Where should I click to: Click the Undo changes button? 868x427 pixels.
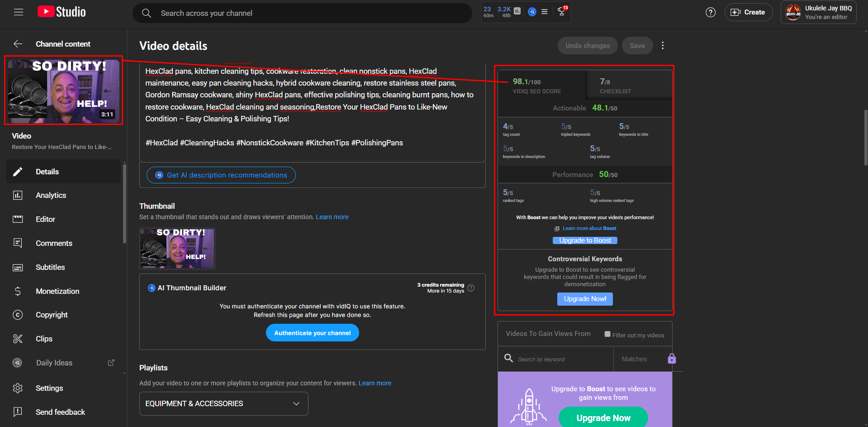pyautogui.click(x=588, y=45)
